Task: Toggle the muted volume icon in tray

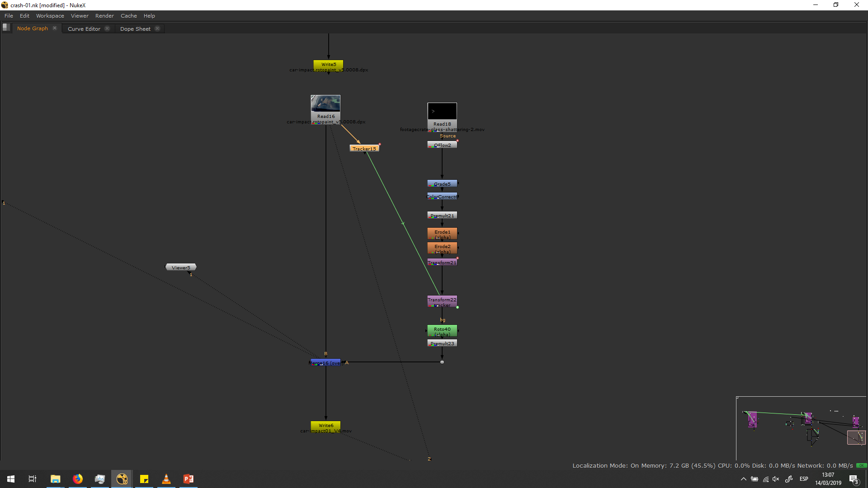Action: pos(776,479)
